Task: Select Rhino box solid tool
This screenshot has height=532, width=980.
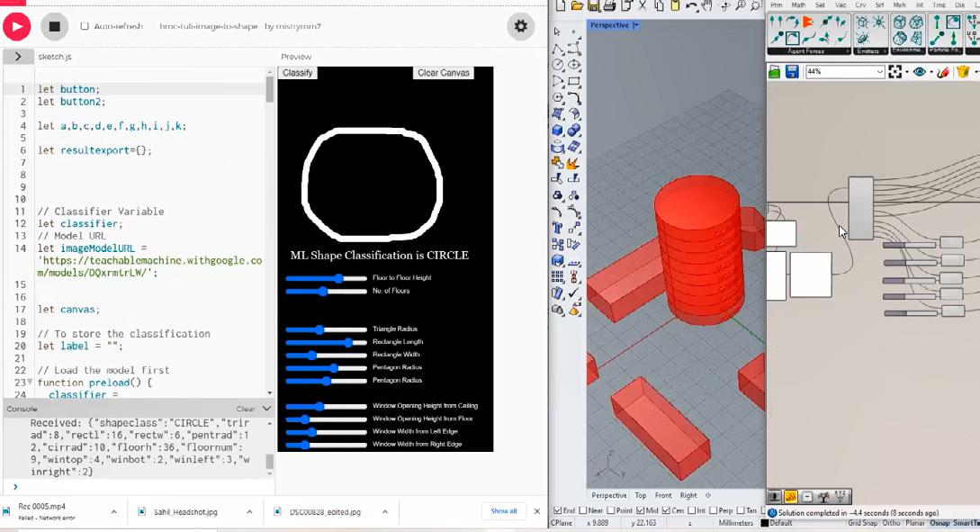Action: [x=558, y=131]
